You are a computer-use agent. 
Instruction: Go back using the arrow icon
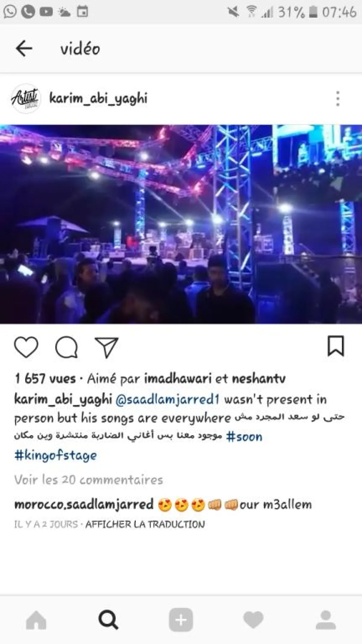point(24,48)
